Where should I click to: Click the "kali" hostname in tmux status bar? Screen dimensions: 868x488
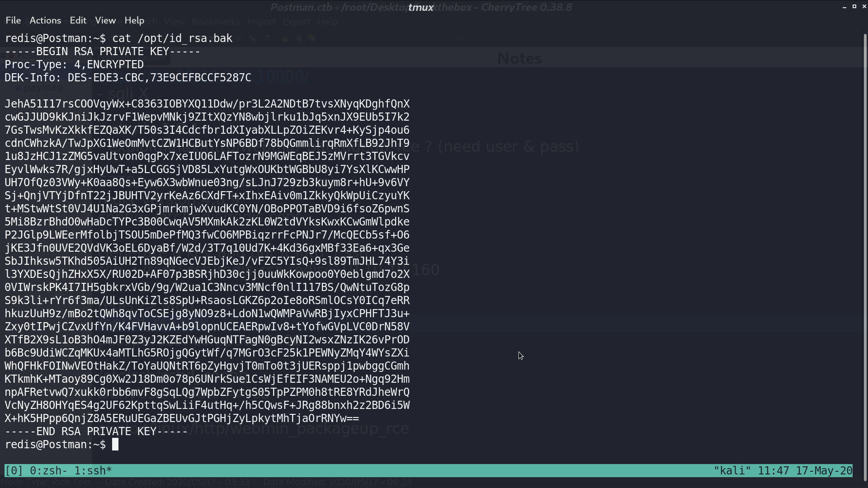pyautogui.click(x=732, y=470)
